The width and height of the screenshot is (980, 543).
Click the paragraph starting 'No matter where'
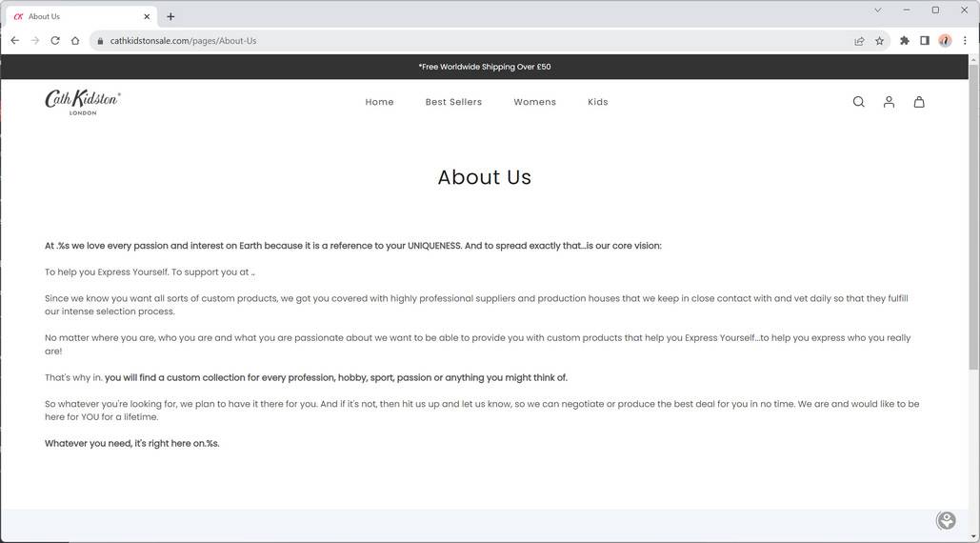477,344
